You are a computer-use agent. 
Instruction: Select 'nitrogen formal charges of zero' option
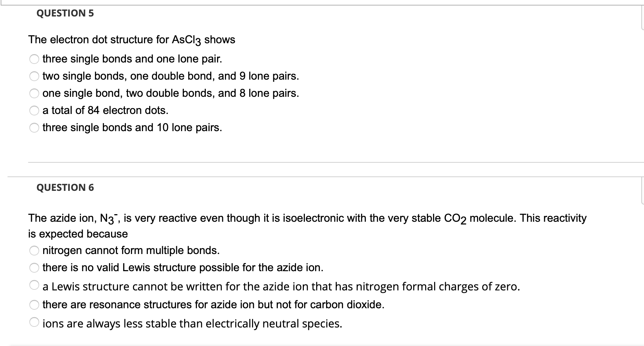click(34, 285)
